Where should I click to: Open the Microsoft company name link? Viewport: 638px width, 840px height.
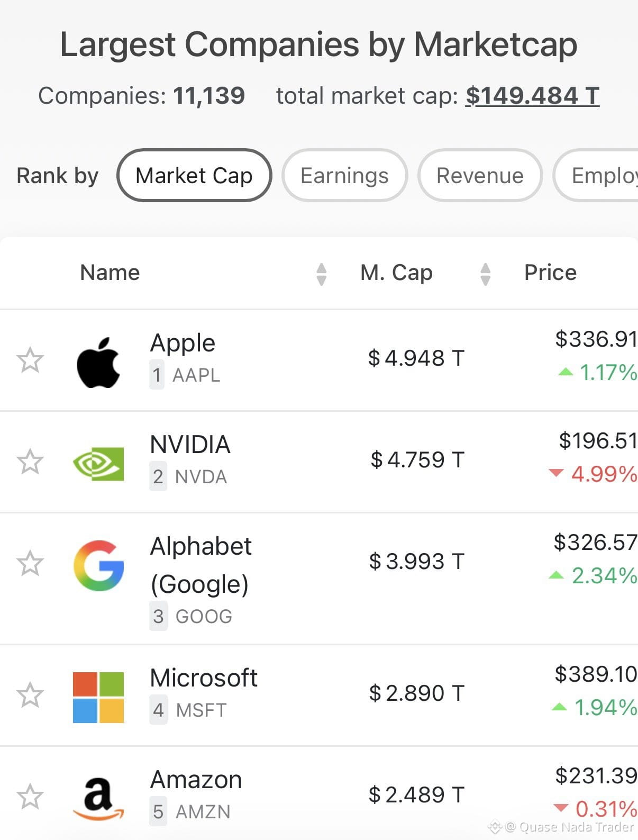click(204, 678)
